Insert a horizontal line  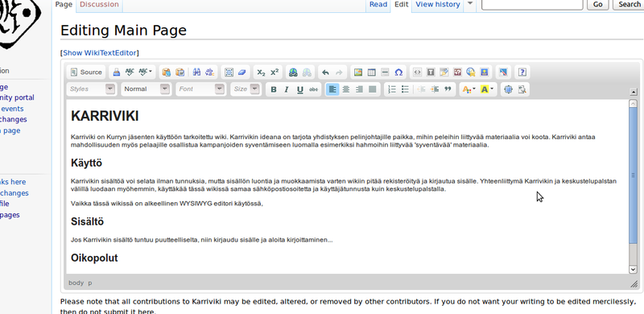(x=385, y=72)
